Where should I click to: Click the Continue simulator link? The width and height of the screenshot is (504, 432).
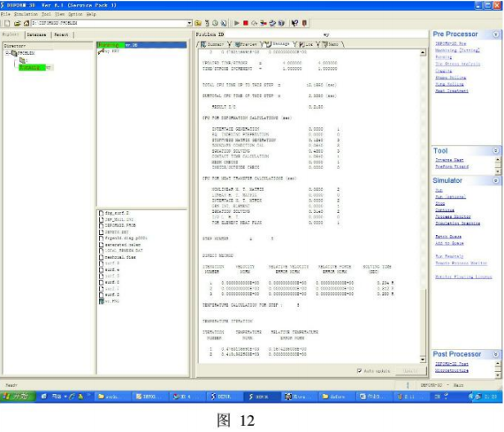pos(445,210)
